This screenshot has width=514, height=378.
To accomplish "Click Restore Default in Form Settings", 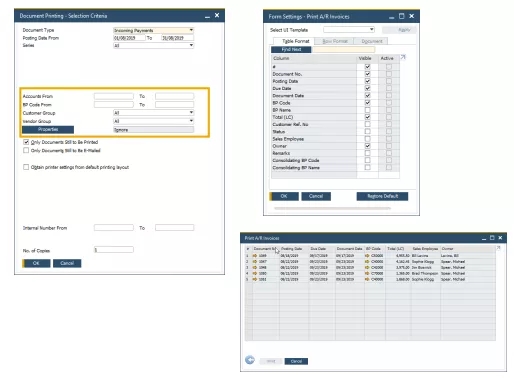I will [382, 196].
